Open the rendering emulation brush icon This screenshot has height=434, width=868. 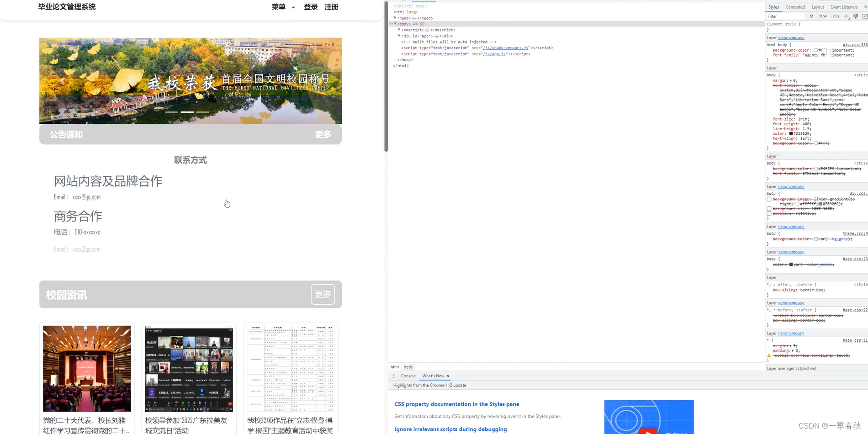click(x=856, y=16)
